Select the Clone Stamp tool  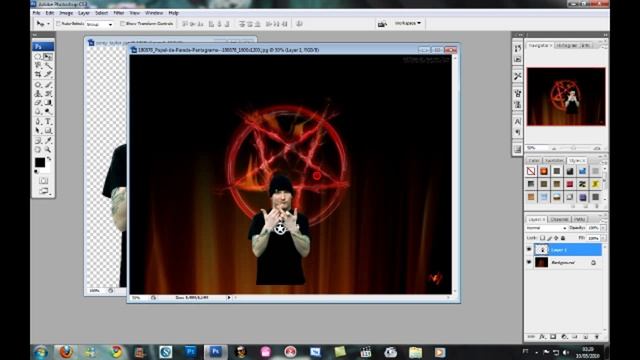click(38, 93)
